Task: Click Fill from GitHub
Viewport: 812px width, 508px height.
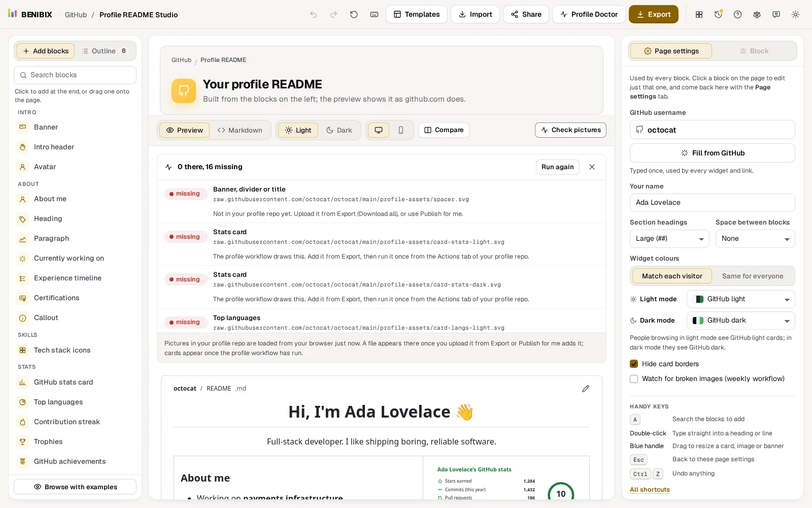Action: (x=713, y=153)
